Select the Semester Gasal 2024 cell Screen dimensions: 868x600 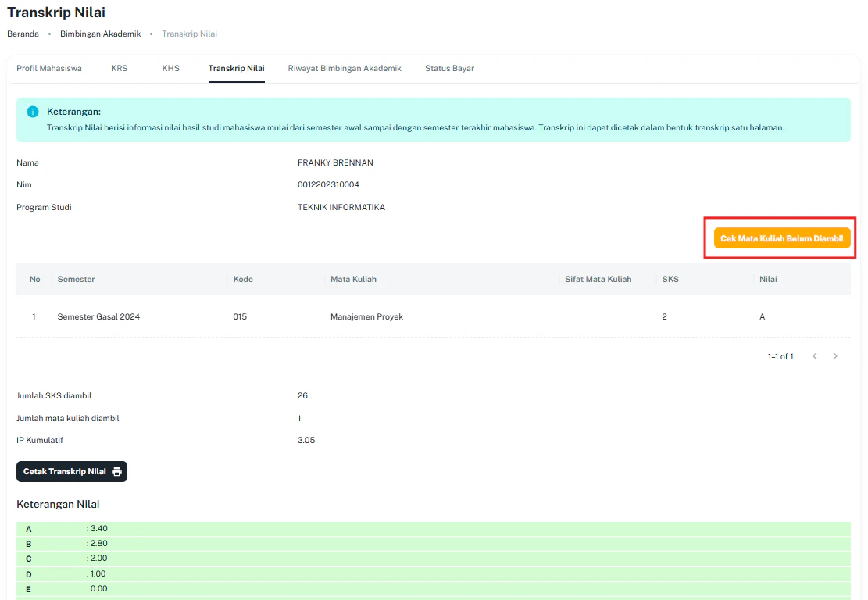[x=98, y=316]
